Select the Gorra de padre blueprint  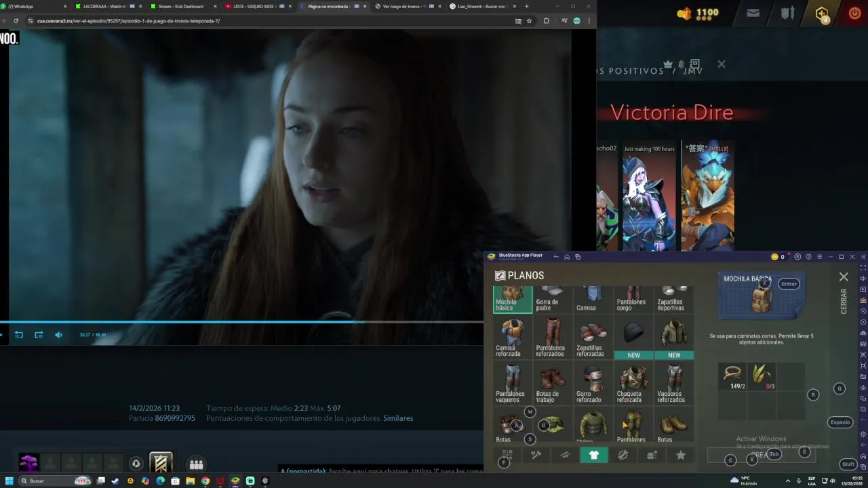click(x=552, y=299)
